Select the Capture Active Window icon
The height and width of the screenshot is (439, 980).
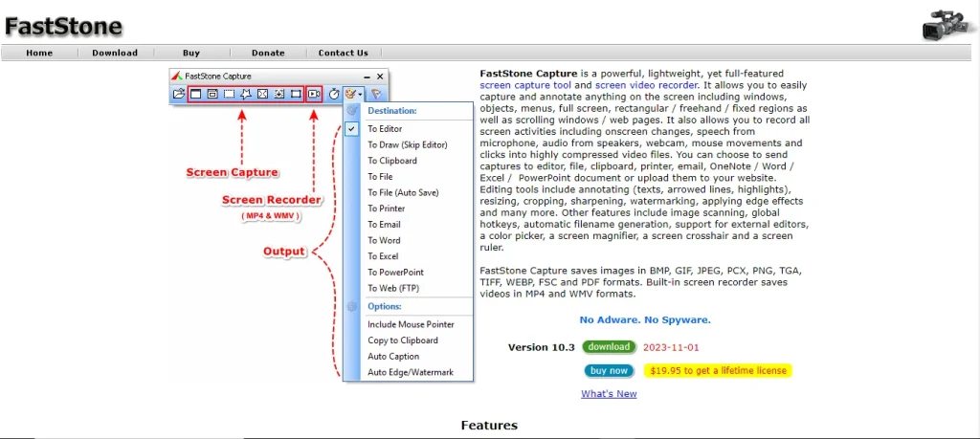pyautogui.click(x=195, y=95)
